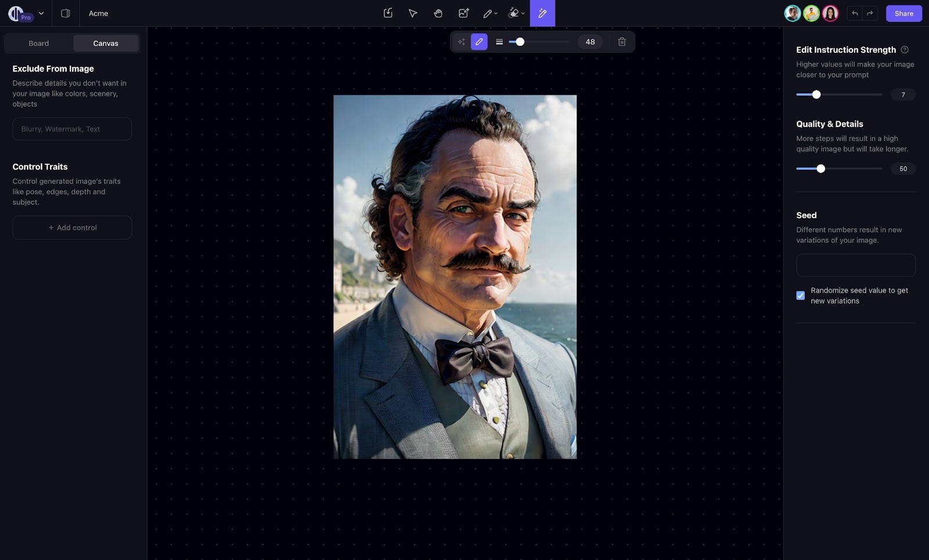Adjust the brush size slider
This screenshot has height=560, width=929.
point(539,42)
